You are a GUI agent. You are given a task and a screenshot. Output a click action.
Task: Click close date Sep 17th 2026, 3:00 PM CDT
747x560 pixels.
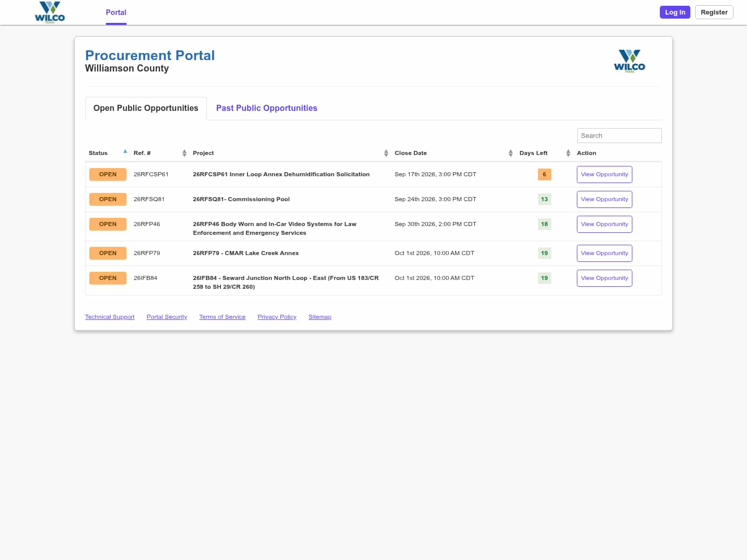pos(435,175)
